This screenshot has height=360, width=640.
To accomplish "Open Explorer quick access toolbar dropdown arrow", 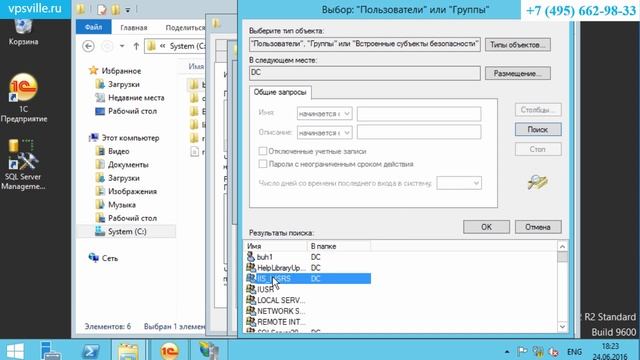I will pyautogui.click(x=128, y=10).
